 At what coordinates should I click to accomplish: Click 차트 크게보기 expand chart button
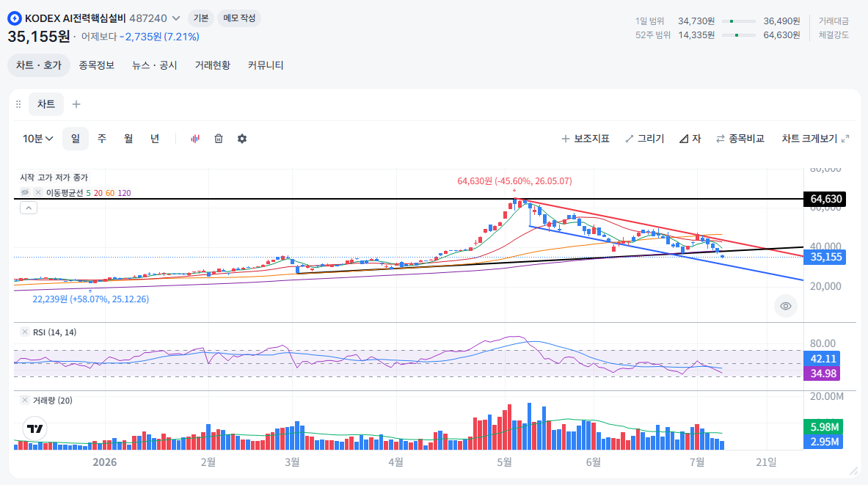815,139
